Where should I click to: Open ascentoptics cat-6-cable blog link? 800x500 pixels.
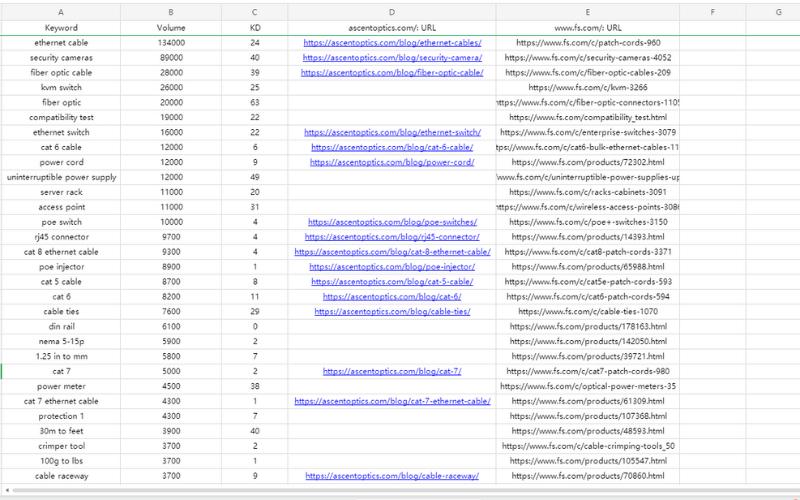(392, 147)
